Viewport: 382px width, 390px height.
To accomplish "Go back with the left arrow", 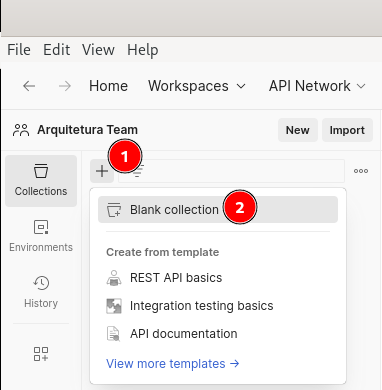I will [29, 86].
